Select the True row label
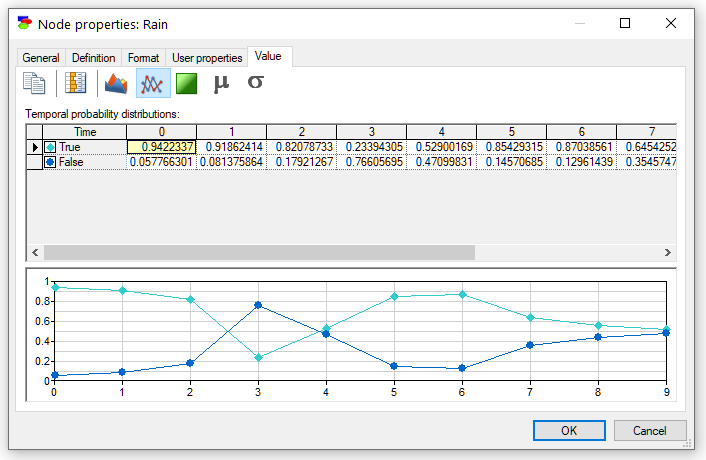This screenshot has height=460, width=706. pyautogui.click(x=70, y=147)
